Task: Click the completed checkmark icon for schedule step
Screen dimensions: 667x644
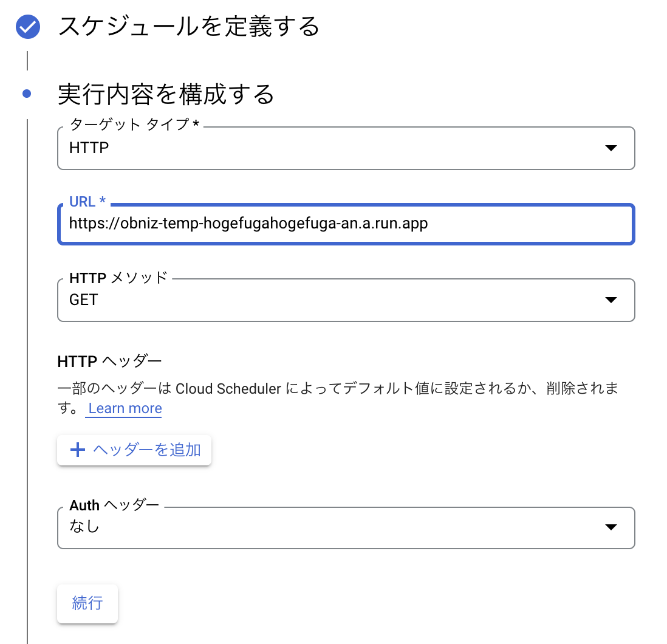Action: [x=28, y=27]
